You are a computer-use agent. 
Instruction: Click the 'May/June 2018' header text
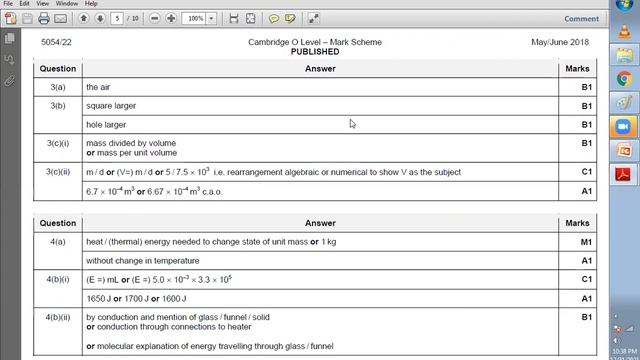coord(560,42)
